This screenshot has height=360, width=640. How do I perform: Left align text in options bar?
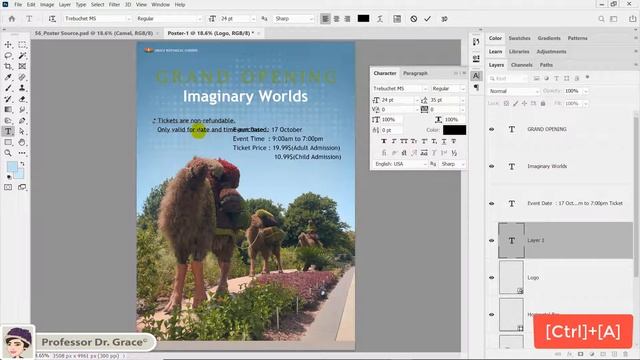[325, 19]
